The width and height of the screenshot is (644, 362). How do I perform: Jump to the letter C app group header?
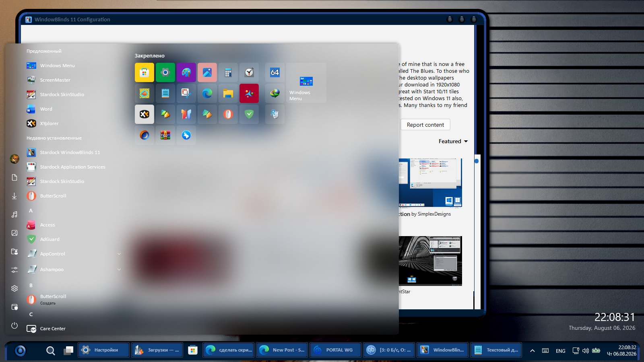[x=31, y=314]
